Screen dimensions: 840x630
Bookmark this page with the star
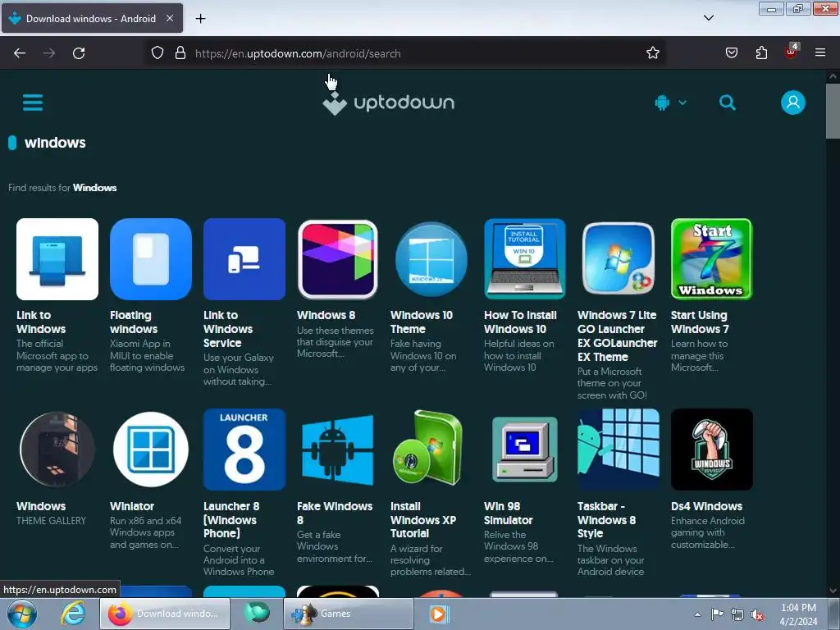pos(652,53)
